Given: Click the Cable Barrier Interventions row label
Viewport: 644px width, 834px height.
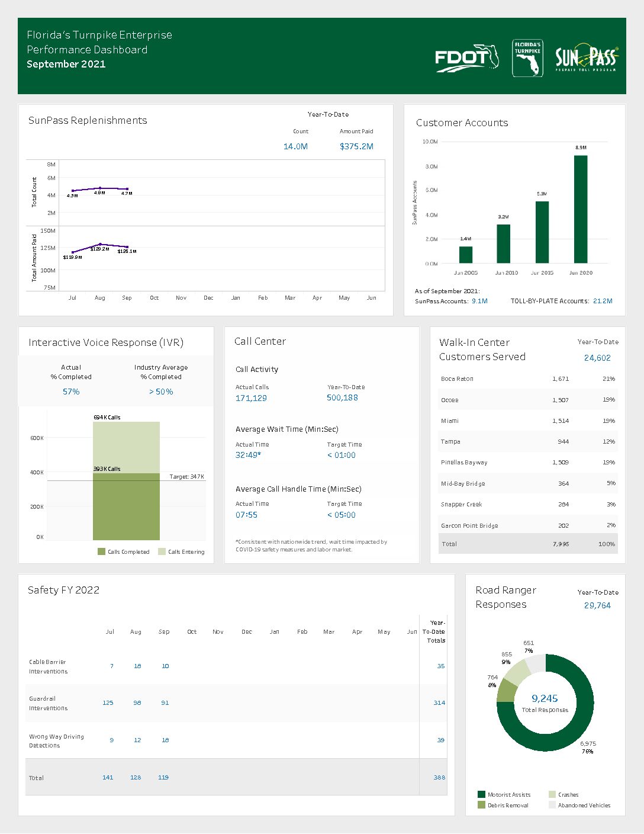Looking at the screenshot, I should [x=49, y=666].
